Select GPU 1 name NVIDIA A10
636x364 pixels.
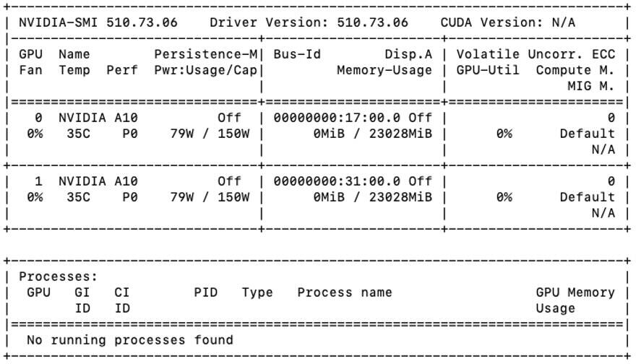[x=98, y=181]
